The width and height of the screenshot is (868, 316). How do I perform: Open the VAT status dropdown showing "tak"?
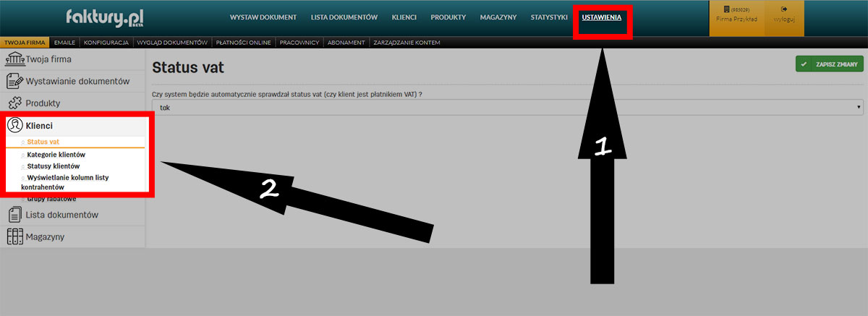point(508,107)
